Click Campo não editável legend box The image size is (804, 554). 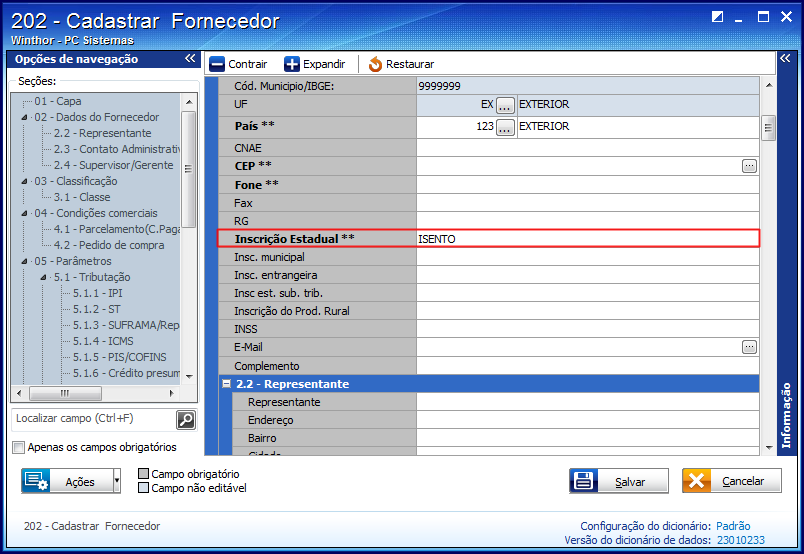point(144,488)
